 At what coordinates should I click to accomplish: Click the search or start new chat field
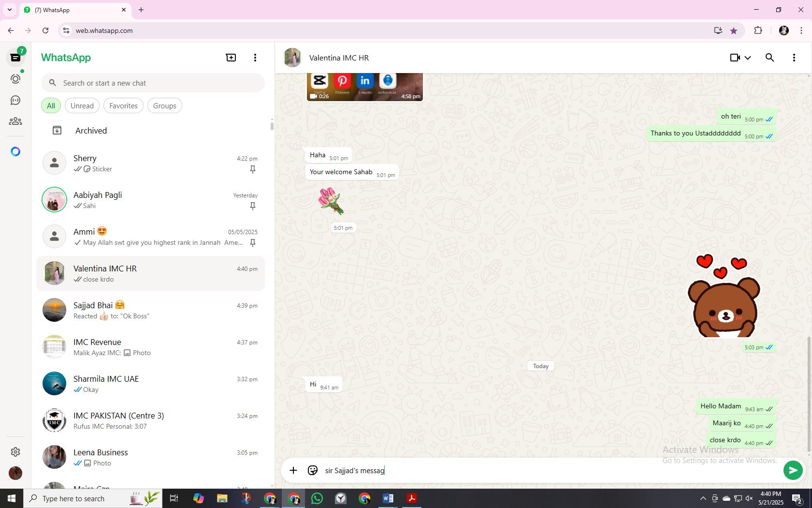point(153,83)
